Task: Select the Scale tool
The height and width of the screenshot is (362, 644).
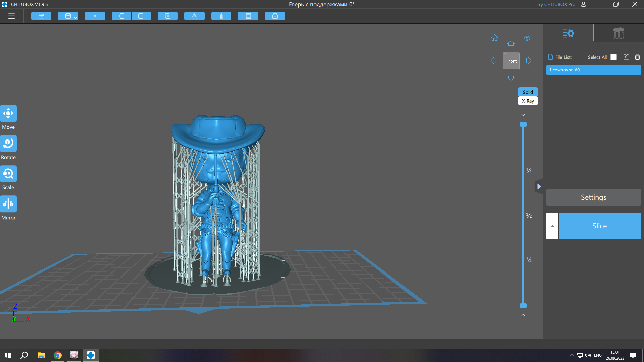Action: click(x=8, y=174)
